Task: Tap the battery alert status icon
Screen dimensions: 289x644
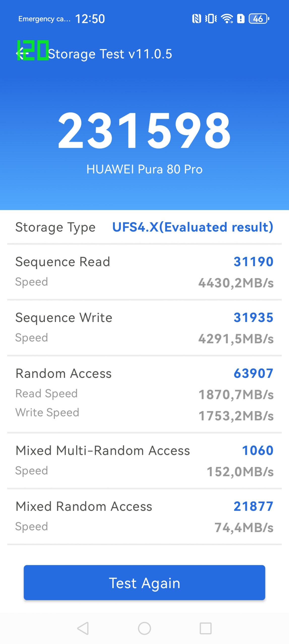Action: tap(241, 19)
